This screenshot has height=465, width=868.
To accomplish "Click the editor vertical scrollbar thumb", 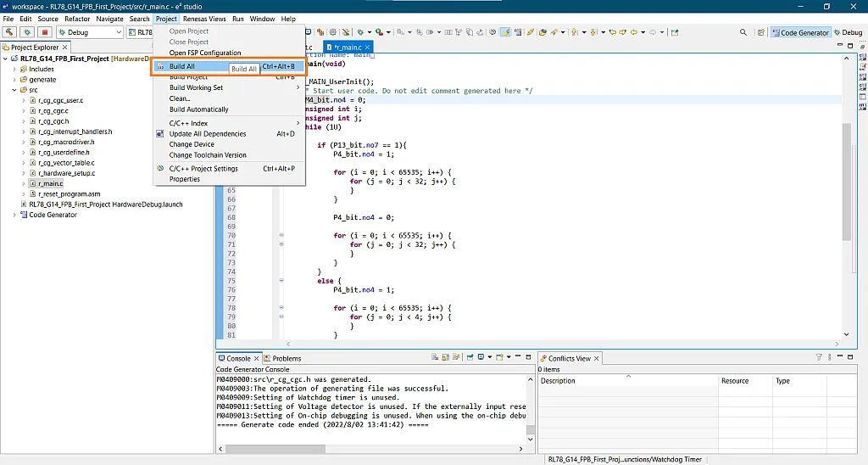I will click(846, 182).
